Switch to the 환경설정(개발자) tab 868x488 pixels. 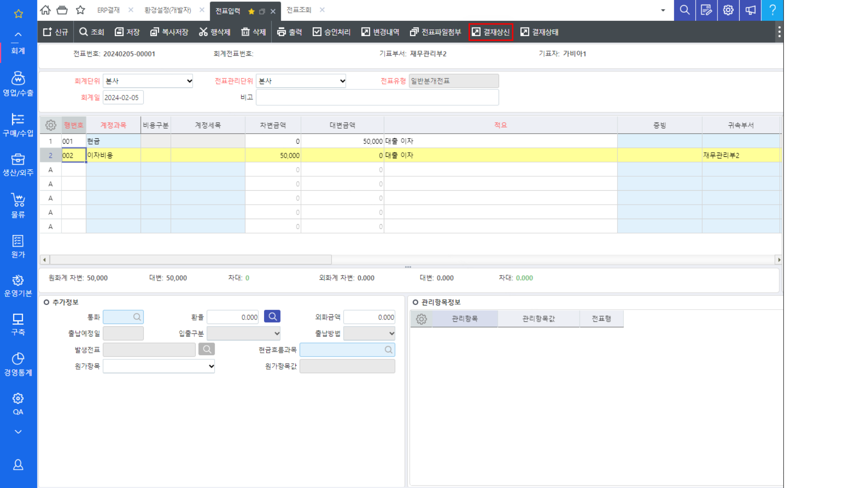[x=168, y=10]
